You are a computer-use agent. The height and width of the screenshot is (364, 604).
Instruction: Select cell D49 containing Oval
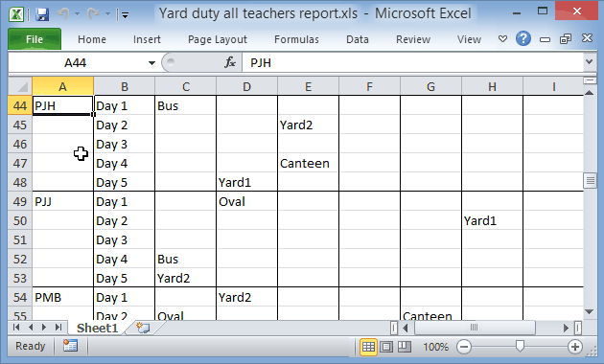coord(247,201)
